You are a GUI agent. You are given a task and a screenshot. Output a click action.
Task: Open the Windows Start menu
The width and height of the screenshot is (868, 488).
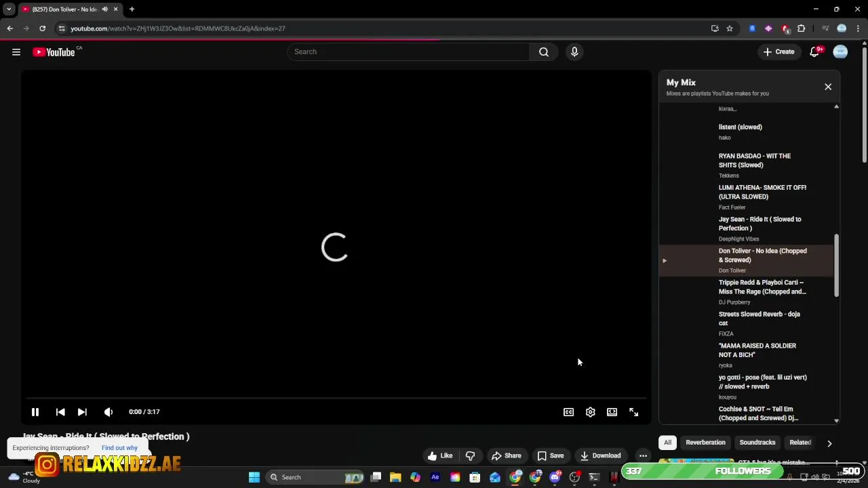(x=254, y=477)
